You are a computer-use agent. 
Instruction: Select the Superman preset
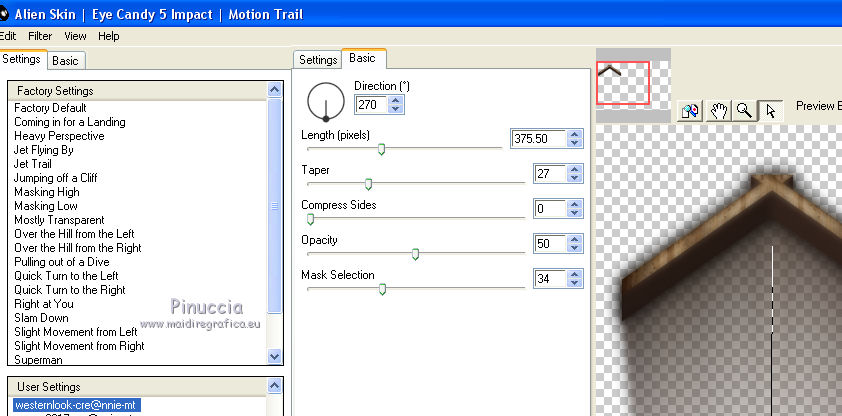[x=38, y=360]
